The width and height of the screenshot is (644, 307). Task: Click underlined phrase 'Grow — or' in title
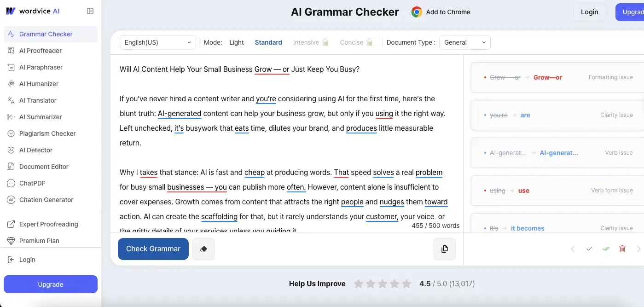coord(272,70)
